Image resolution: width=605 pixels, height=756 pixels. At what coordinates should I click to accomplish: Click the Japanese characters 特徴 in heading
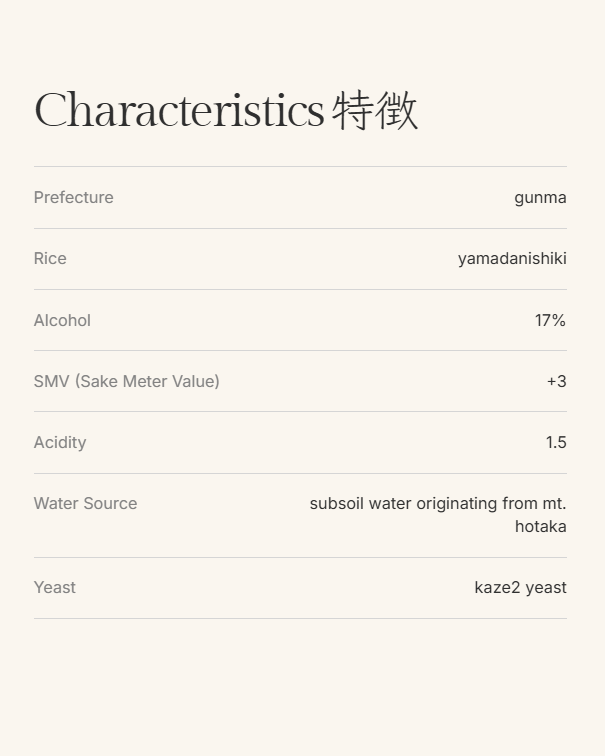(x=375, y=110)
